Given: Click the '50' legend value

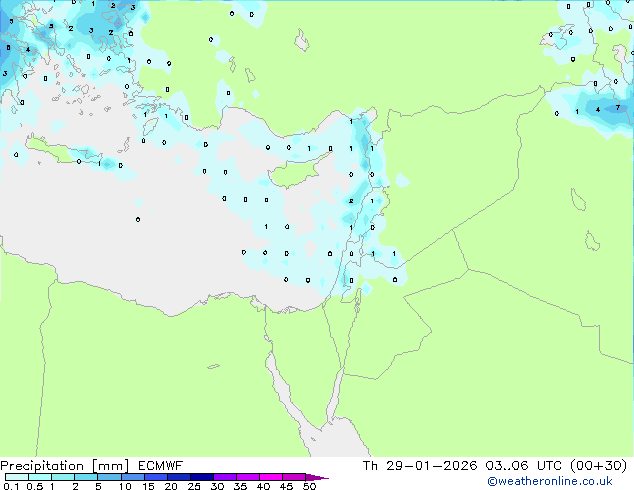Looking at the screenshot, I should [309, 486].
